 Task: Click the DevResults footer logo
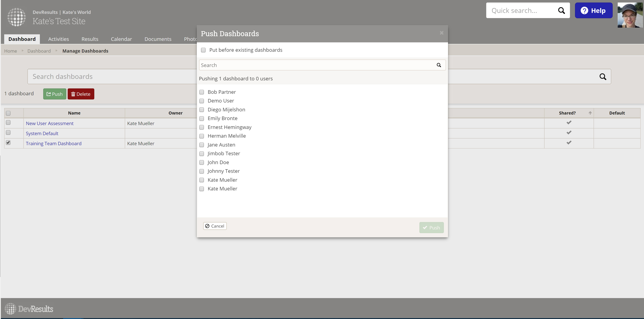tap(29, 309)
